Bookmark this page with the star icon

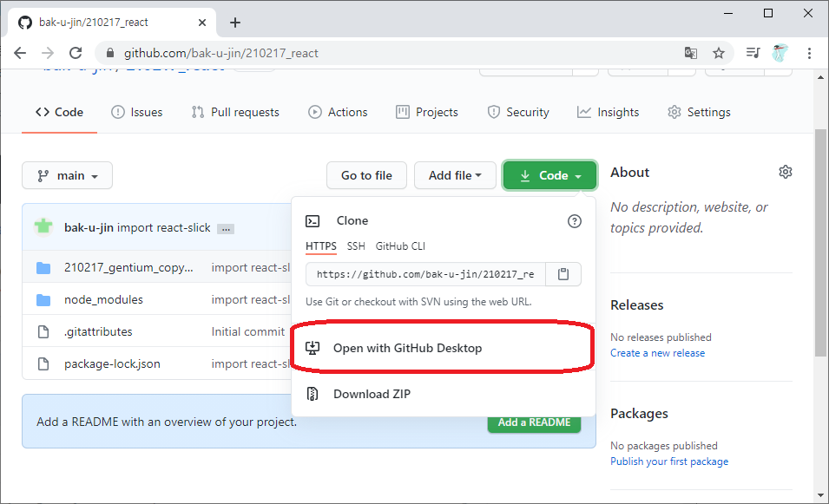point(719,53)
